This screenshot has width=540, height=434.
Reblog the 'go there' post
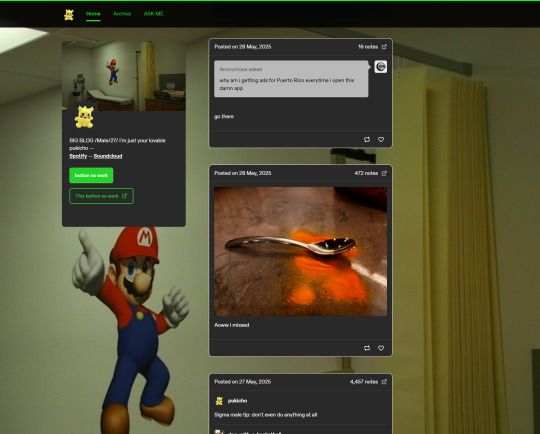click(367, 140)
